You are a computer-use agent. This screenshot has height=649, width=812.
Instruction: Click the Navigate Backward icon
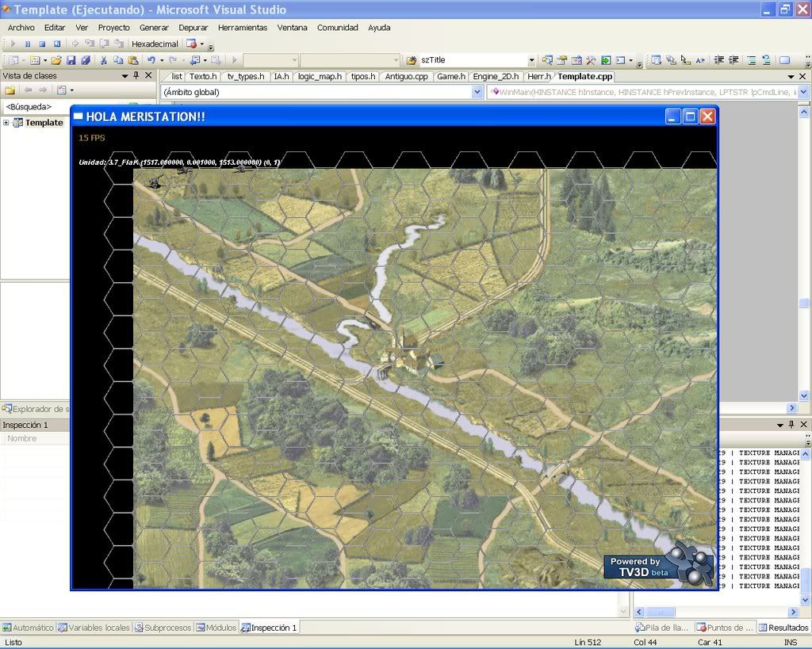pyautogui.click(x=195, y=60)
